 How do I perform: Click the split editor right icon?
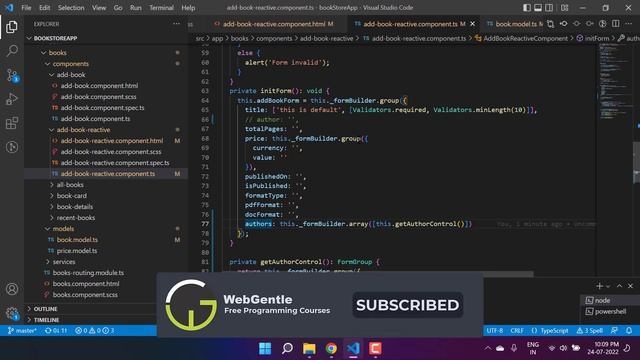pyautogui.click(x=616, y=24)
